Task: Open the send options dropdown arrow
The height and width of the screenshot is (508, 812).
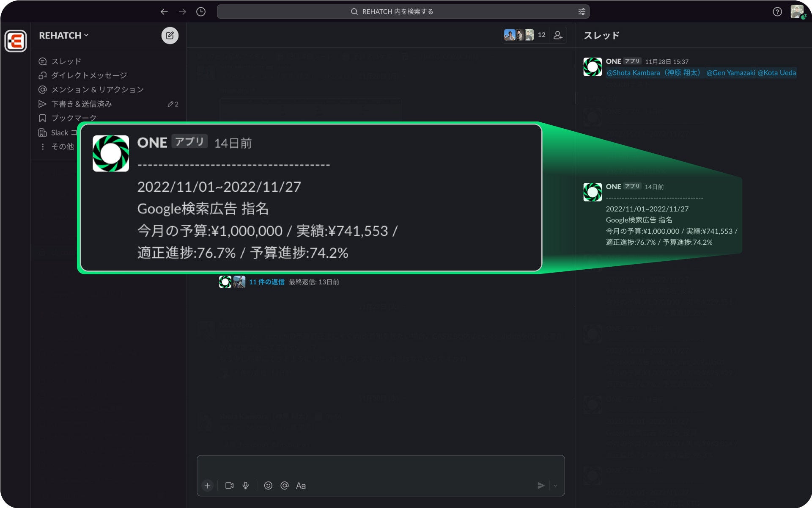Action: click(x=555, y=486)
